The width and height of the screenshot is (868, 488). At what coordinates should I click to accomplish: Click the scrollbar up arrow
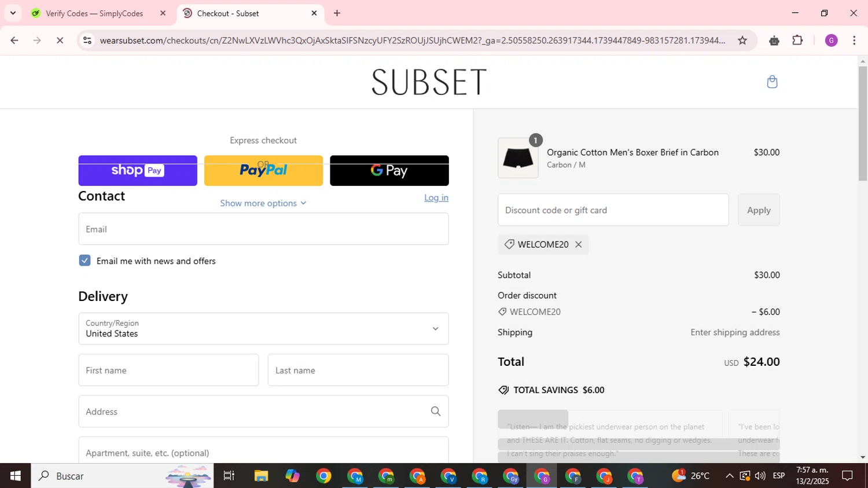863,61
